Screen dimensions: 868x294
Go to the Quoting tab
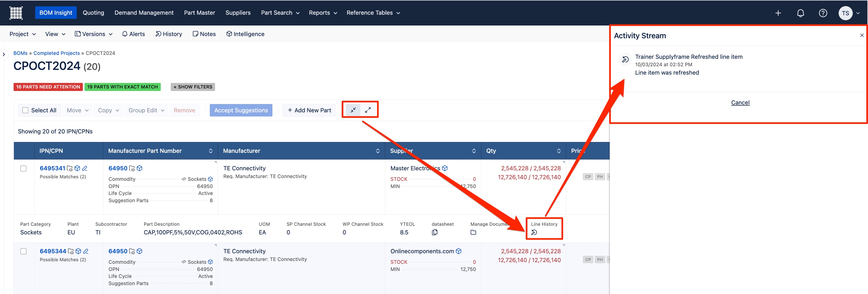(93, 13)
